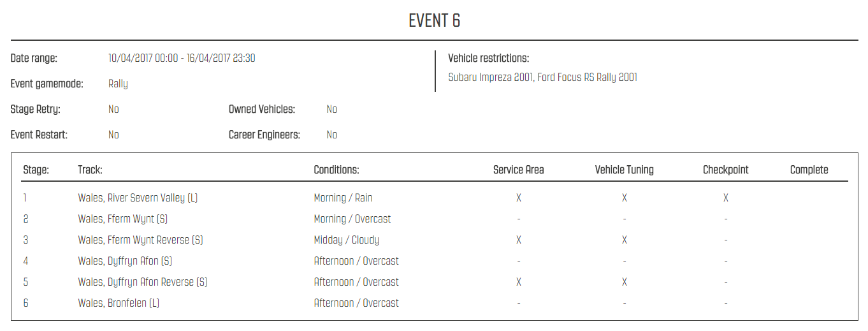The height and width of the screenshot is (331, 868).
Task: Click the date range value
Action: pos(182,58)
